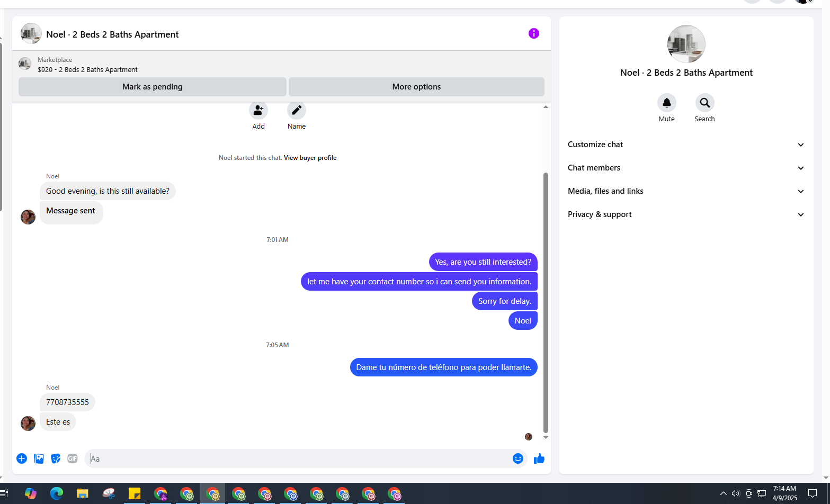Viewport: 830px width, 504px height.
Task: Click the Este es message bubble
Action: pos(58,422)
